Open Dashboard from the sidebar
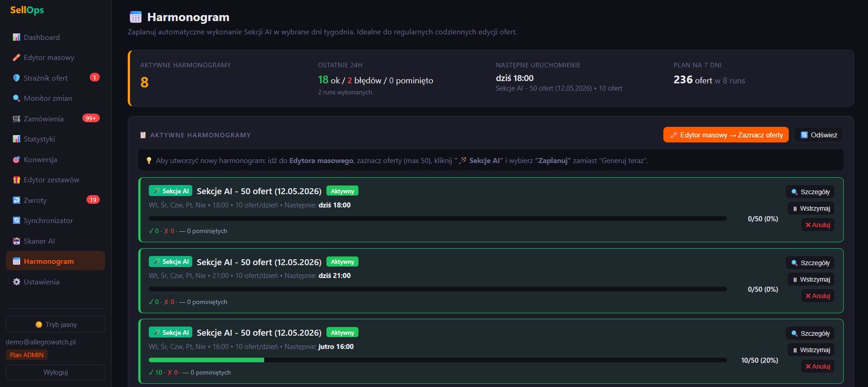This screenshot has width=868, height=387. click(x=55, y=37)
